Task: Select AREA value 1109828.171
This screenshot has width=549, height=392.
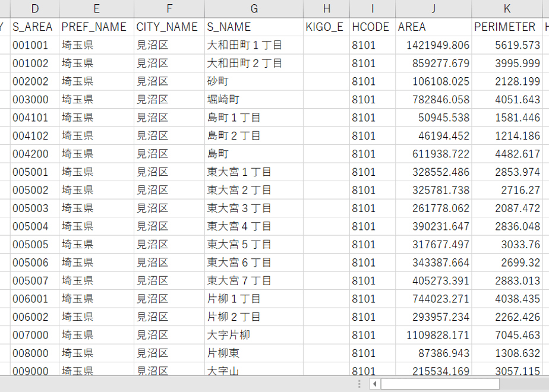Action: coord(434,335)
